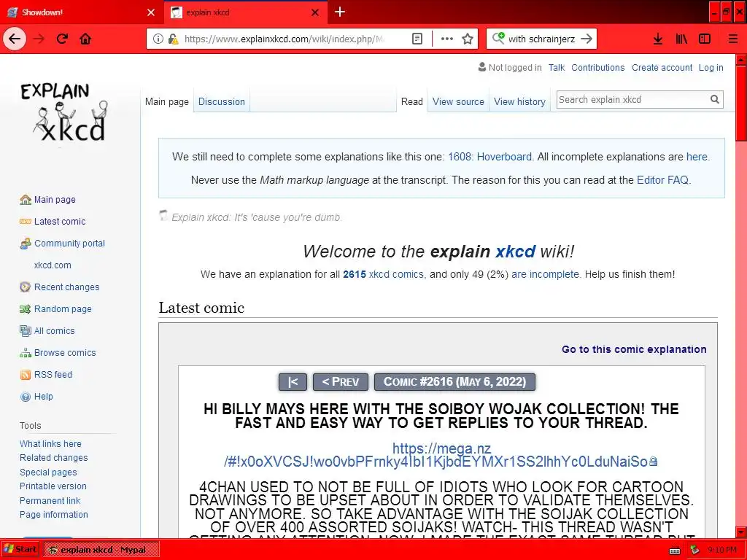This screenshot has width=747, height=560.
Task: Open the 'are incomplete' link
Action: point(545,274)
